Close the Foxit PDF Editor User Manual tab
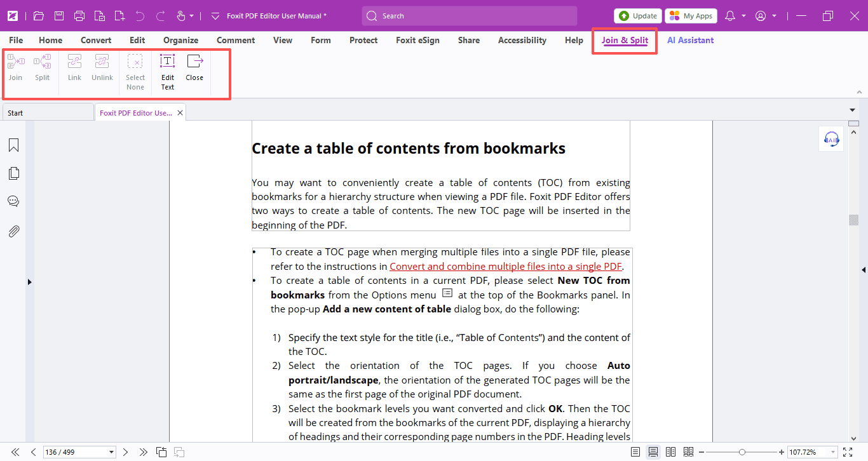Viewport: 868px width, 461px height. [180, 112]
